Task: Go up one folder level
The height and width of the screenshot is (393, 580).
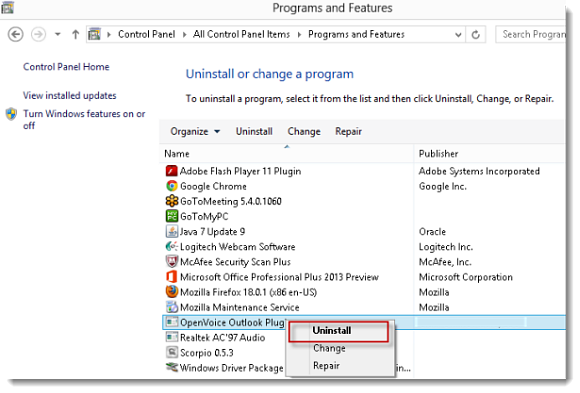Action: coord(75,34)
